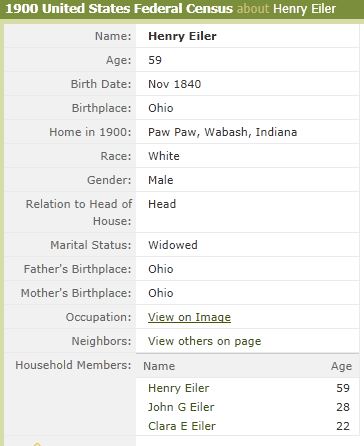Click the Paw Paw, Wabash, Indiana home value

(x=223, y=132)
